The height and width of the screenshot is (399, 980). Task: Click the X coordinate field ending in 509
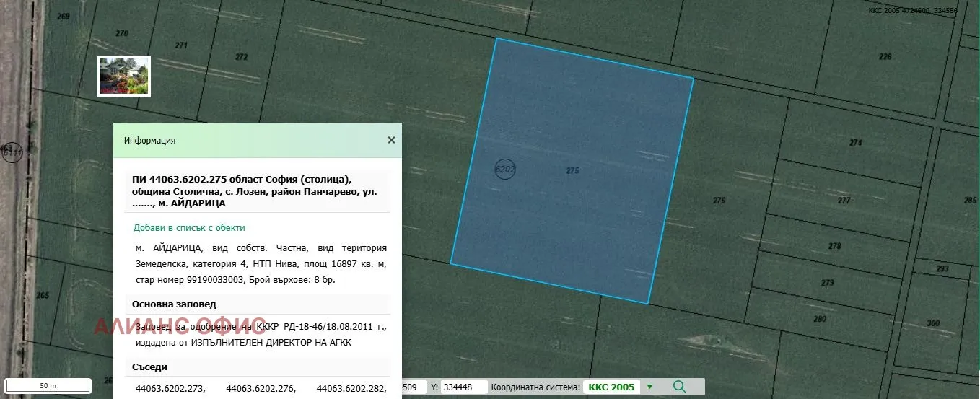414,387
